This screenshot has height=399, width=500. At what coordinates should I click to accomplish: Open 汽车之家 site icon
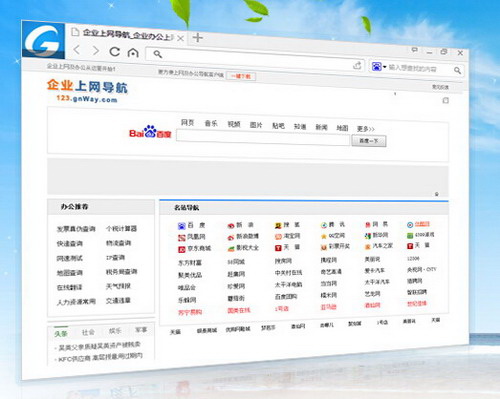coord(368,247)
